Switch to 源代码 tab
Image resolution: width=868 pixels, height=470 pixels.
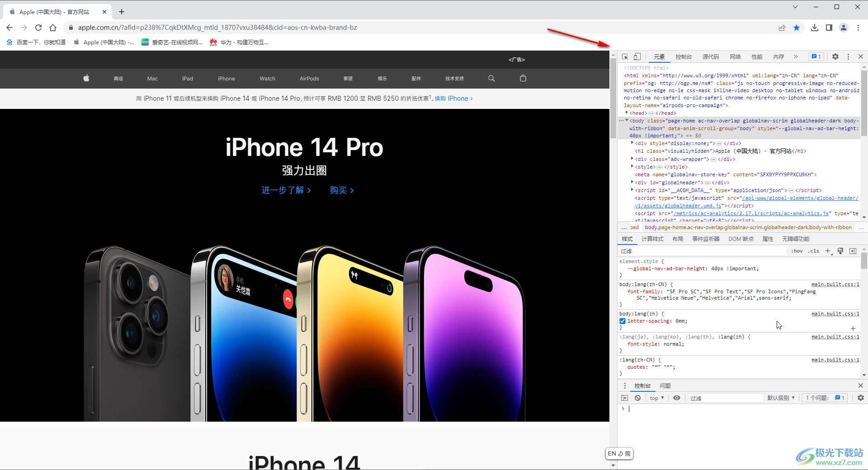[x=711, y=56]
